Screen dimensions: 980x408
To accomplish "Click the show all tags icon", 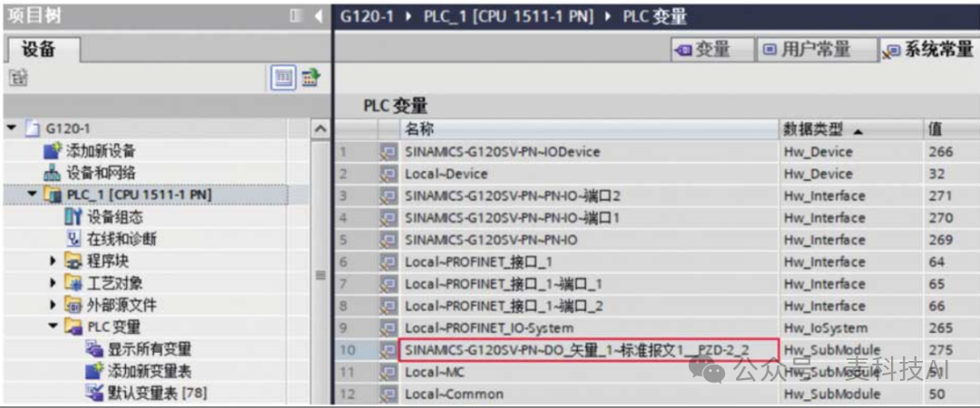I will click(x=94, y=349).
